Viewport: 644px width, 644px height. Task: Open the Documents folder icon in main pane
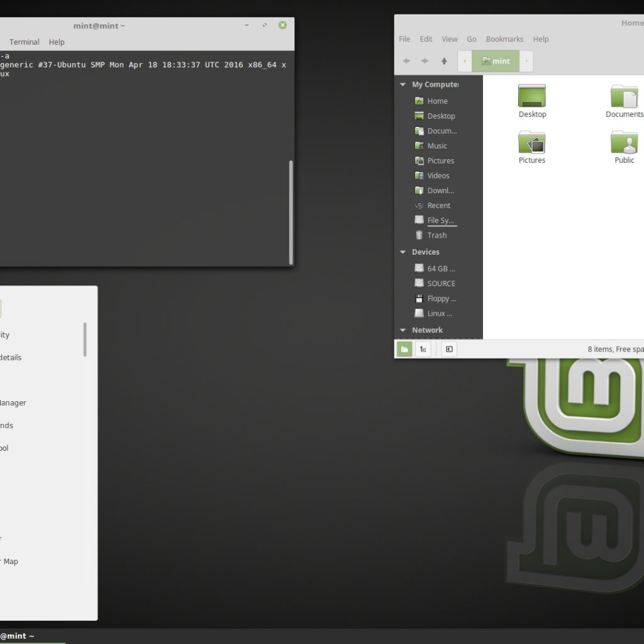pos(625,101)
